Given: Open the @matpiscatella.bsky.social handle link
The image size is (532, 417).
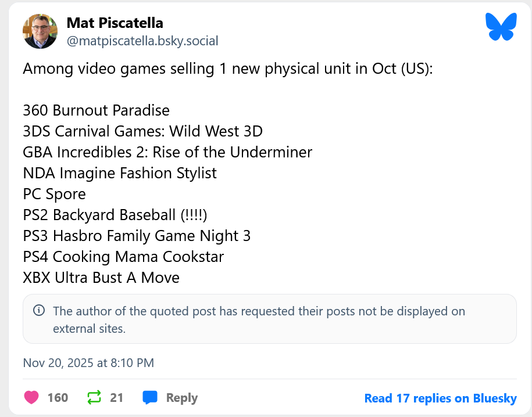Looking at the screenshot, I should pos(142,41).
